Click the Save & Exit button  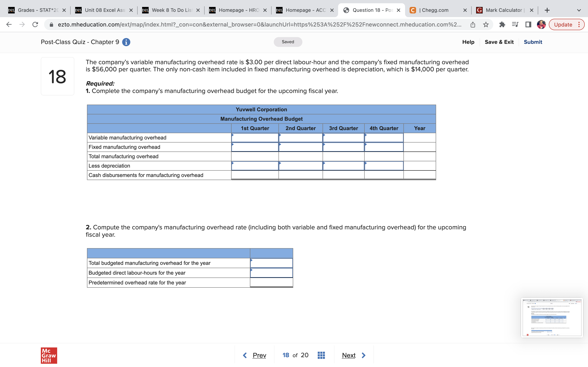(x=499, y=42)
